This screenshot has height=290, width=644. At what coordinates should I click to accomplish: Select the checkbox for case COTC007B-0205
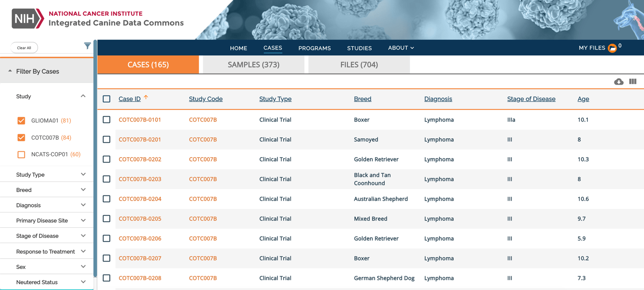tap(106, 218)
